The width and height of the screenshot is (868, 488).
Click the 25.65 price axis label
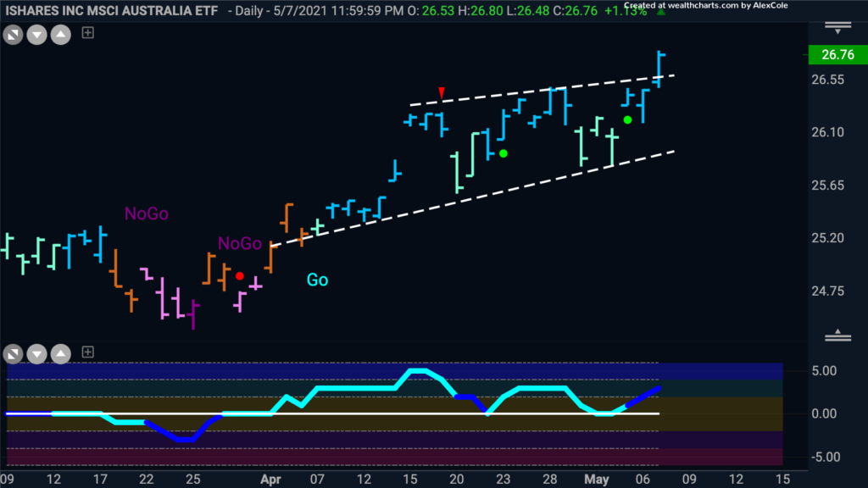[x=827, y=186]
